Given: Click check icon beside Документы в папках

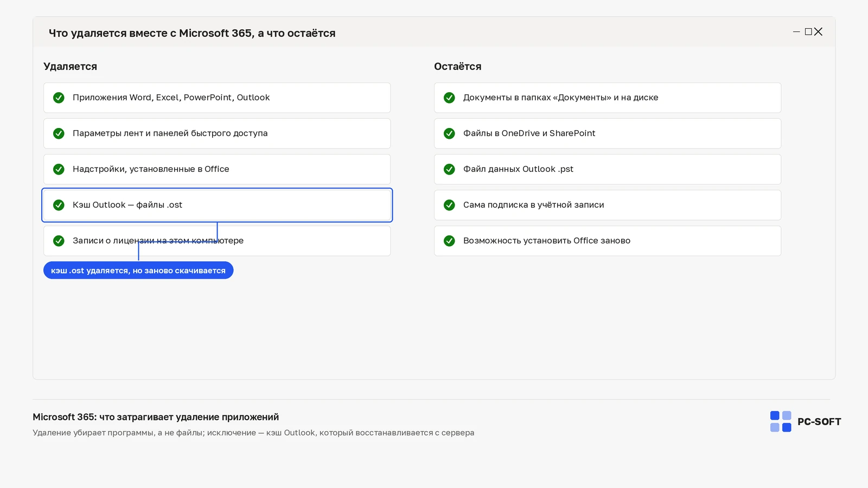Looking at the screenshot, I should (x=449, y=98).
